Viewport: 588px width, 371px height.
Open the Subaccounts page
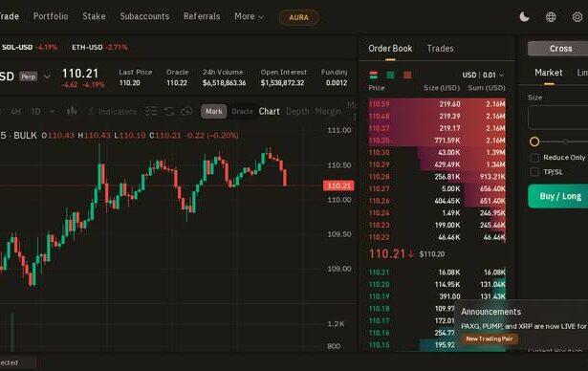[144, 16]
